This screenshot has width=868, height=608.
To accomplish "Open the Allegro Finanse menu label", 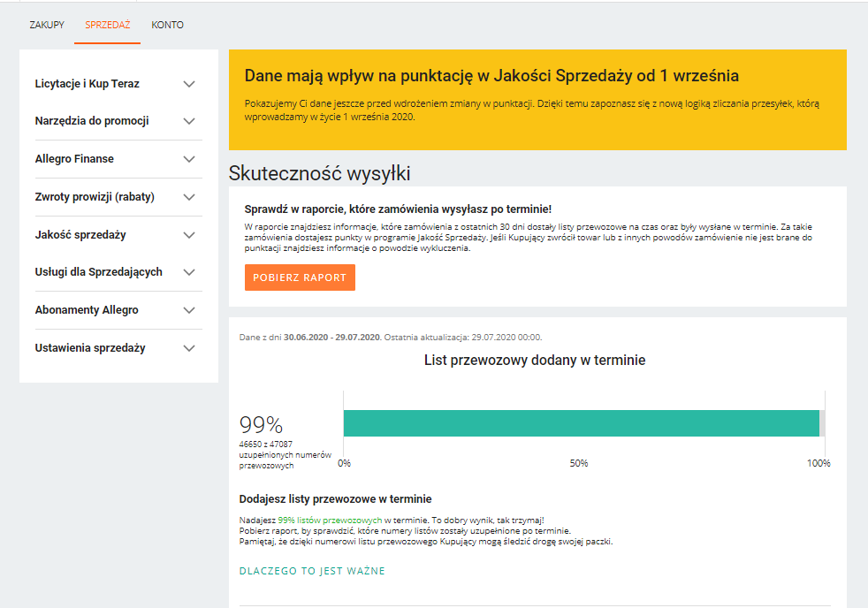I will [74, 159].
